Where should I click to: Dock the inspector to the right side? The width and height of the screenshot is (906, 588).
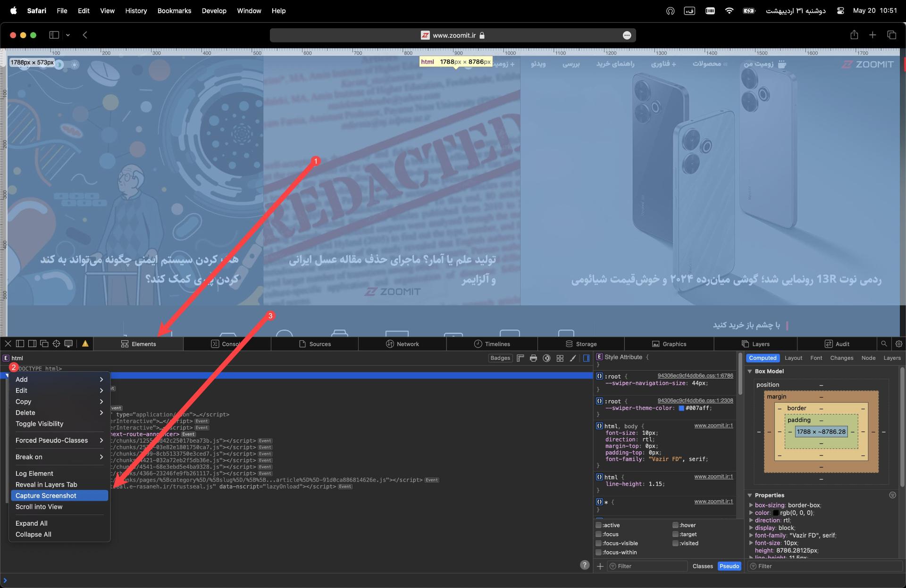click(x=32, y=344)
